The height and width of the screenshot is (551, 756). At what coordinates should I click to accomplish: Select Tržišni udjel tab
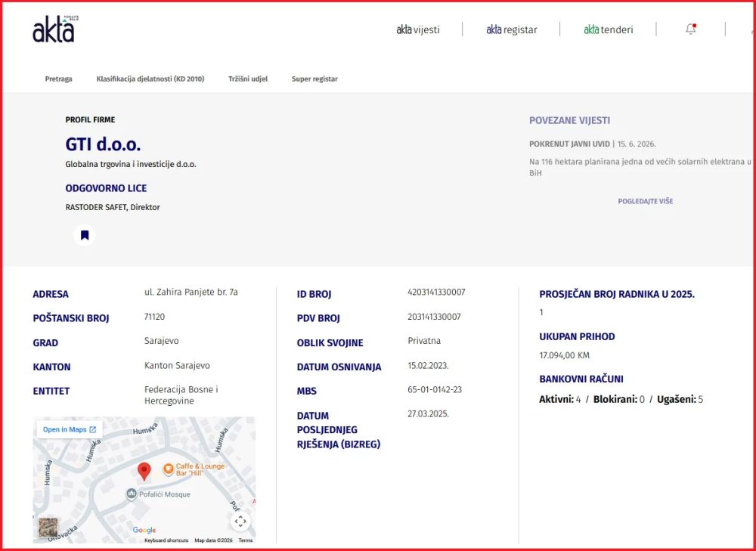pyautogui.click(x=248, y=79)
